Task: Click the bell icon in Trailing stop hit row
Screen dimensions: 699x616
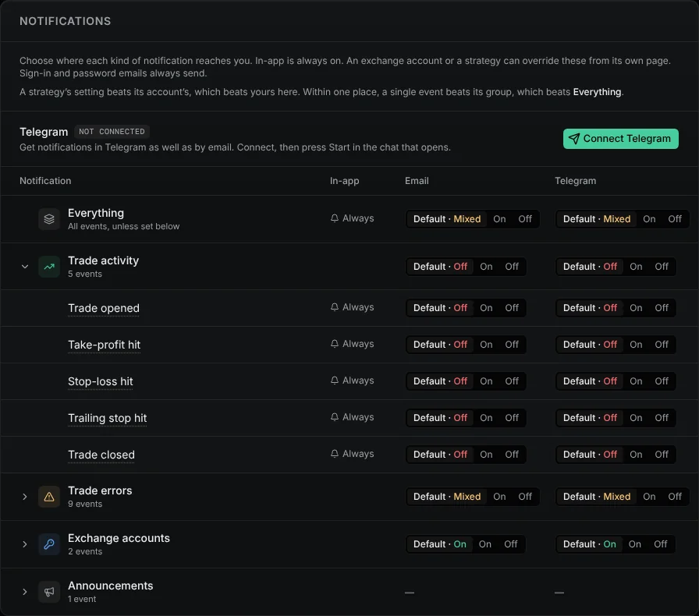Action: click(335, 416)
